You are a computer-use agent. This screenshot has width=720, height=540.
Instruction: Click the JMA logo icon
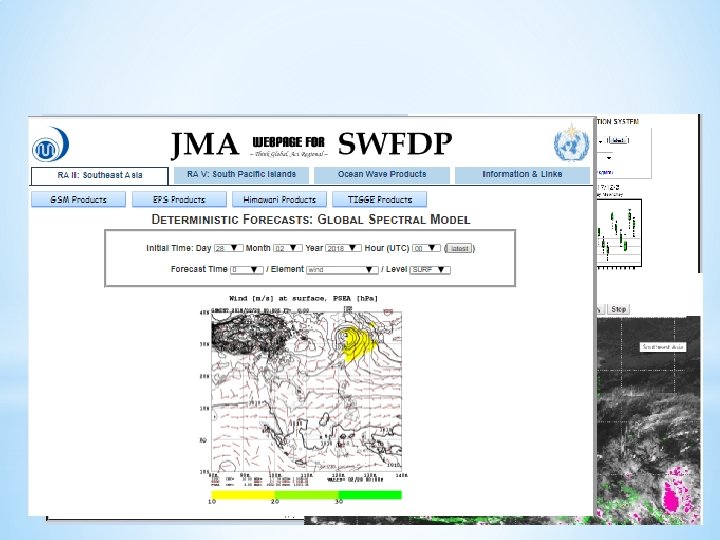51,145
